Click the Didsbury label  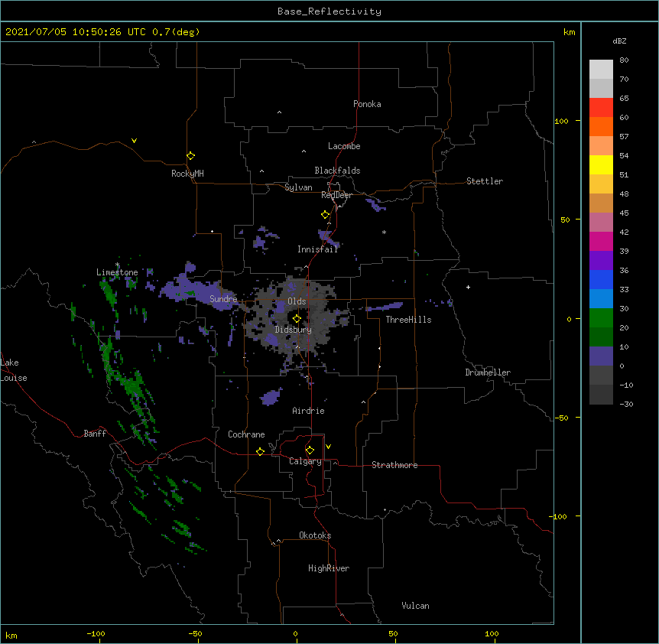pyautogui.click(x=294, y=330)
